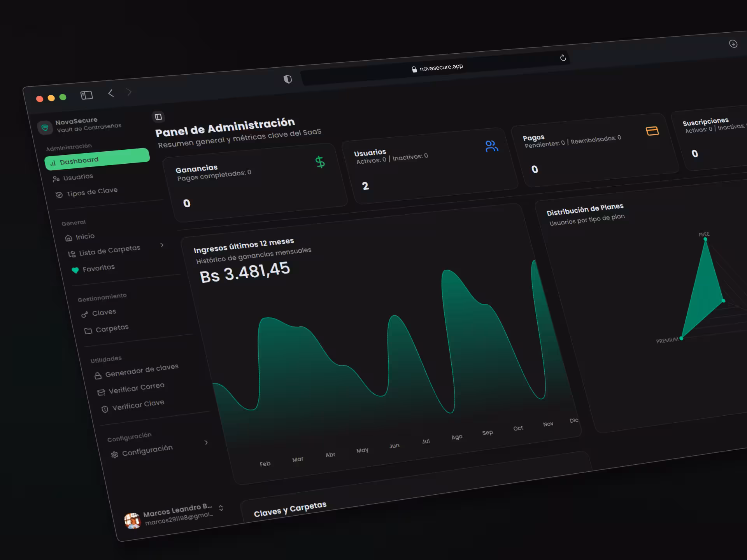
Task: Click the folder icon beside Carpetas
Action: pos(88,331)
